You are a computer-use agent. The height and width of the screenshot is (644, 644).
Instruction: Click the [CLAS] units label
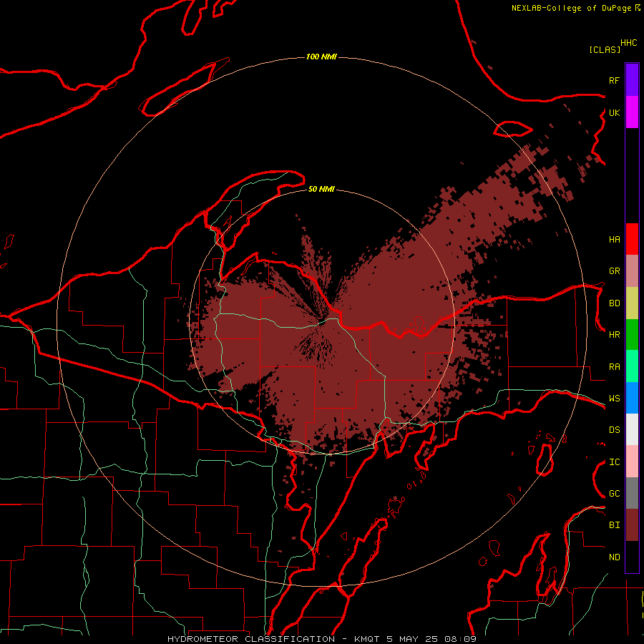pyautogui.click(x=605, y=49)
